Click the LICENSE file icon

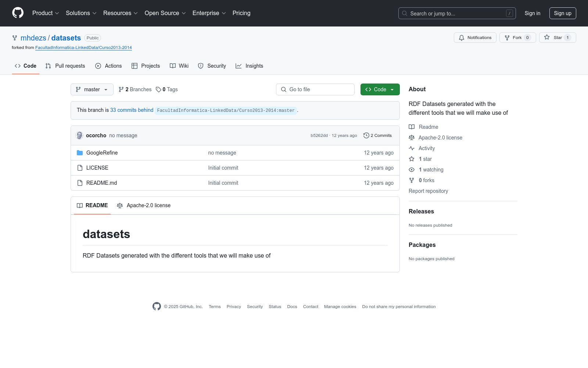[x=80, y=168]
